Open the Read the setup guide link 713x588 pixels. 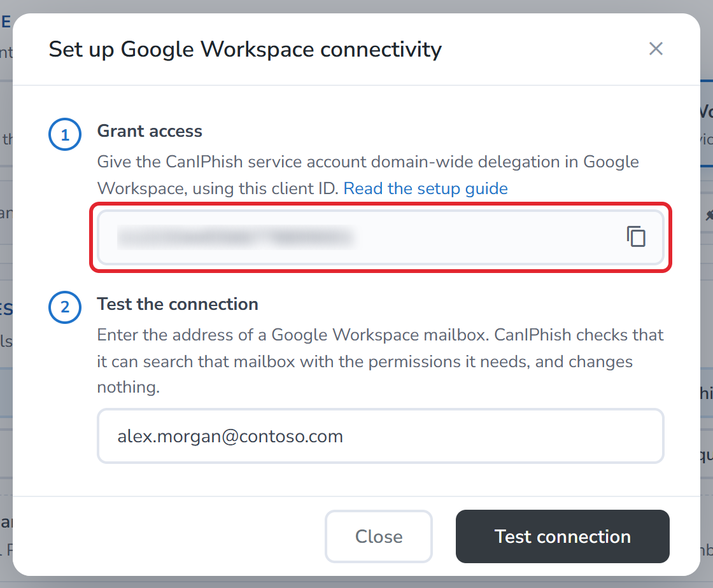click(425, 188)
